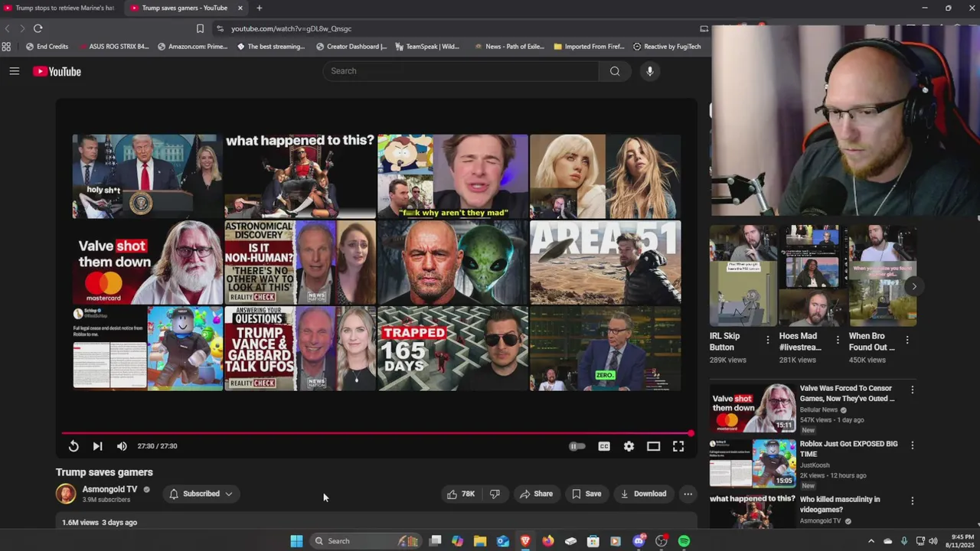The width and height of the screenshot is (980, 551).
Task: Open options for 'Who killed masculinity' video
Action: [x=912, y=500]
